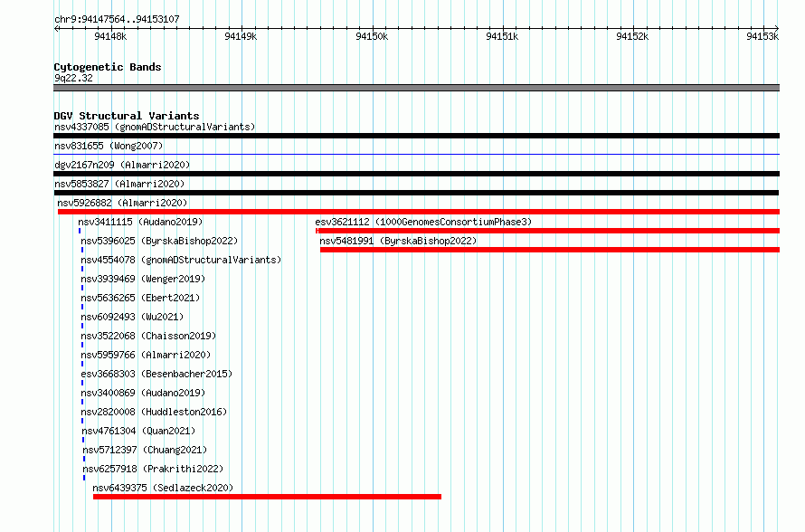
Task: Click the right arrowhead on the ruler
Action: click(x=777, y=28)
